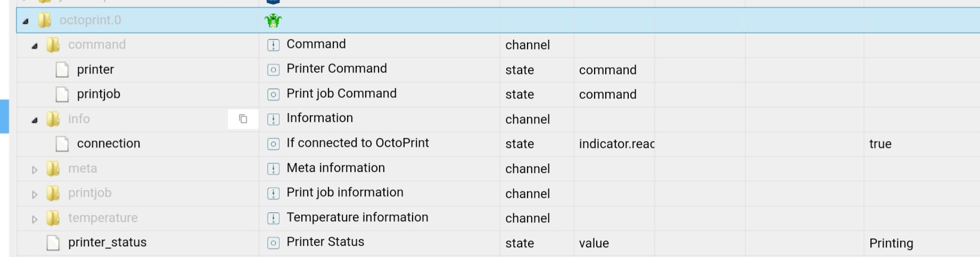Click the state icon beside Printer Command

tap(273, 70)
